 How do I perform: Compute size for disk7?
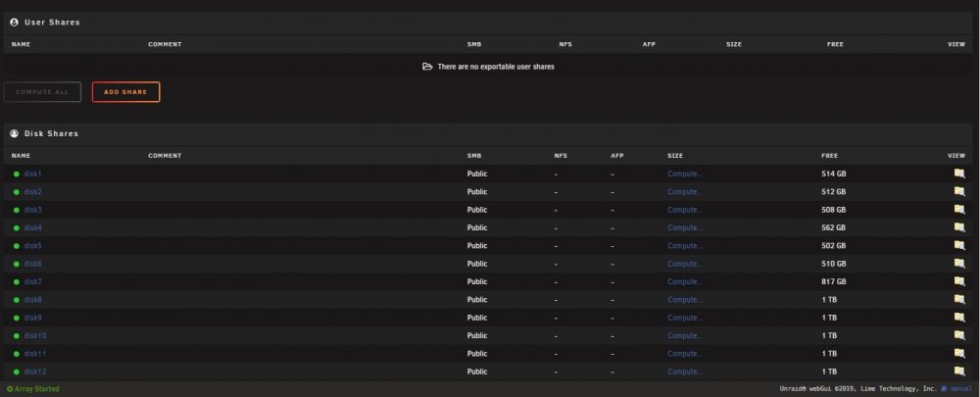coord(684,282)
